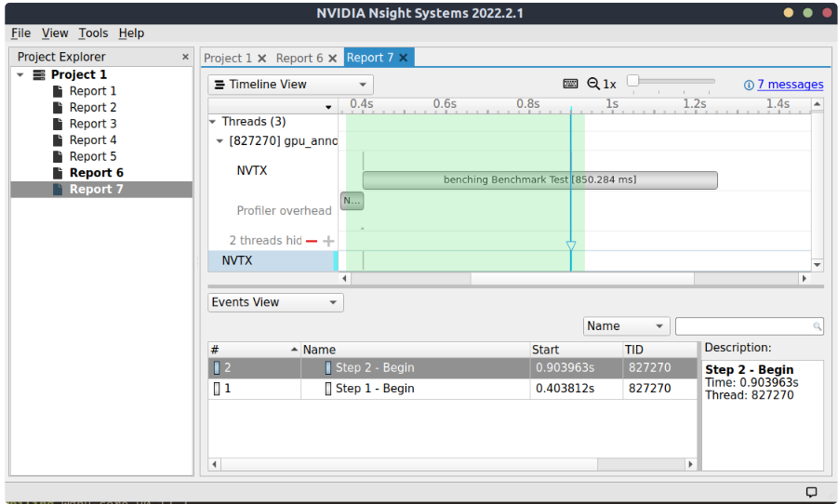Sort by the # column header
Viewport: 838px width, 504px height.
click(x=254, y=350)
